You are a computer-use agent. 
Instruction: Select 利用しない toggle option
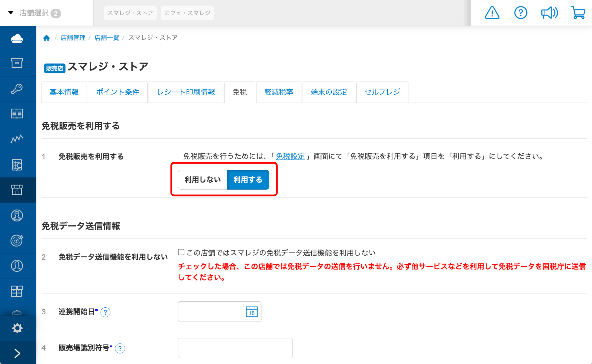click(x=203, y=180)
